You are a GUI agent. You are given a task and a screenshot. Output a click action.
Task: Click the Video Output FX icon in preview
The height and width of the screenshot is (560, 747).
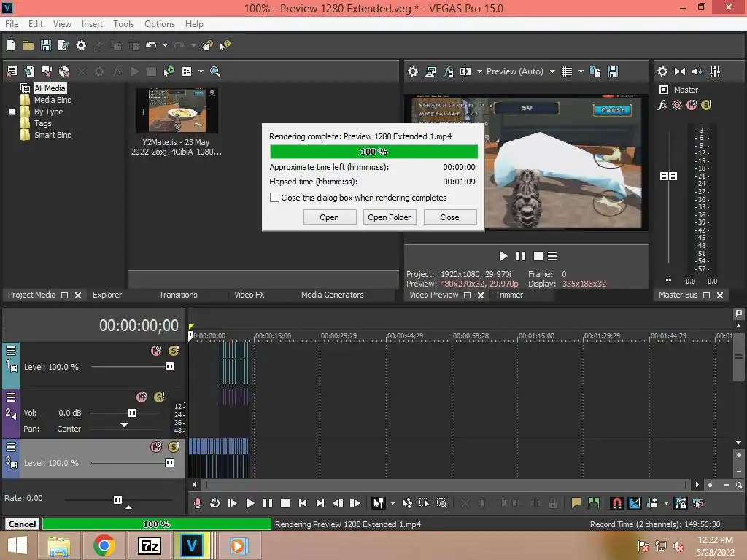449,71
